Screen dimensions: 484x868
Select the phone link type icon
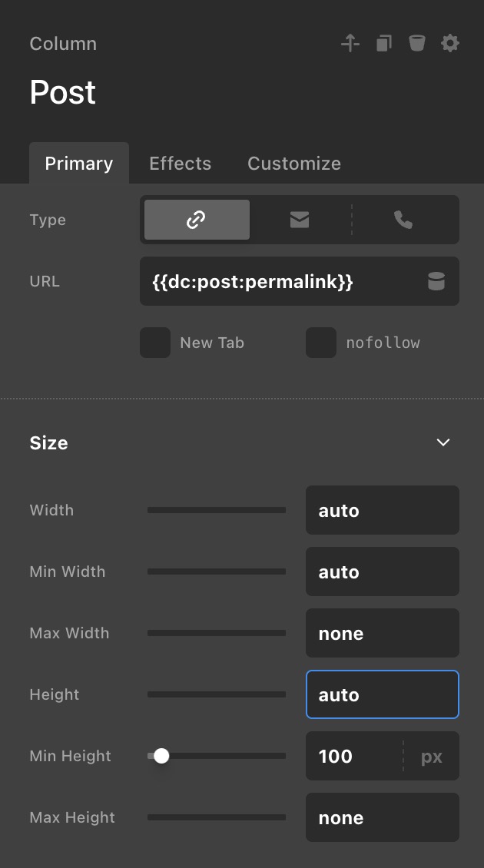[403, 220]
